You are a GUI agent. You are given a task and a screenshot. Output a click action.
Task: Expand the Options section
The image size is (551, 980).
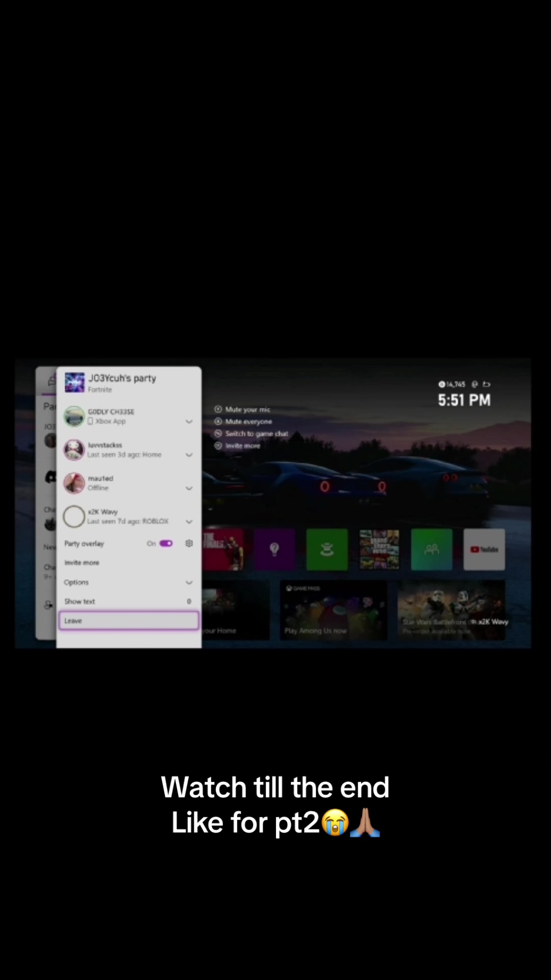coord(129,582)
